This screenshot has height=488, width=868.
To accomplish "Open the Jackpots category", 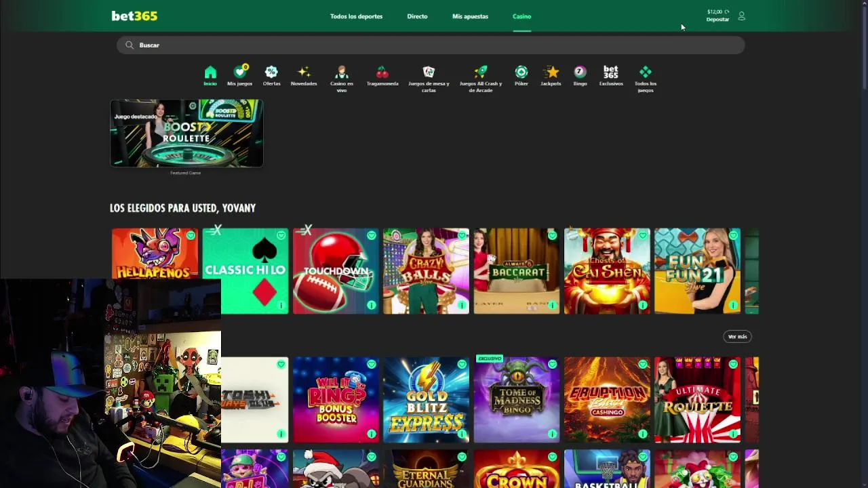I will pos(551,76).
